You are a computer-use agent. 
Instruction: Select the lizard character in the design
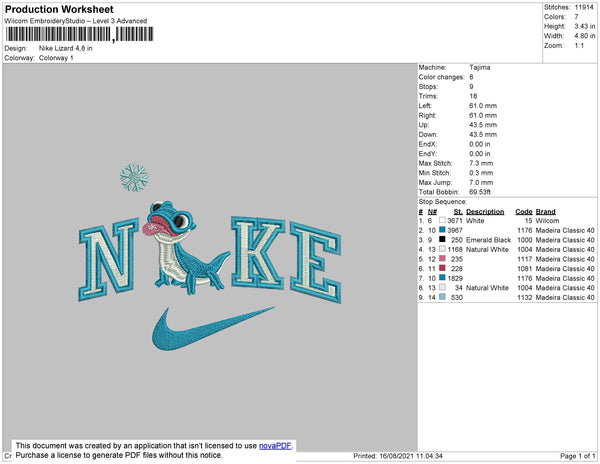(186, 247)
